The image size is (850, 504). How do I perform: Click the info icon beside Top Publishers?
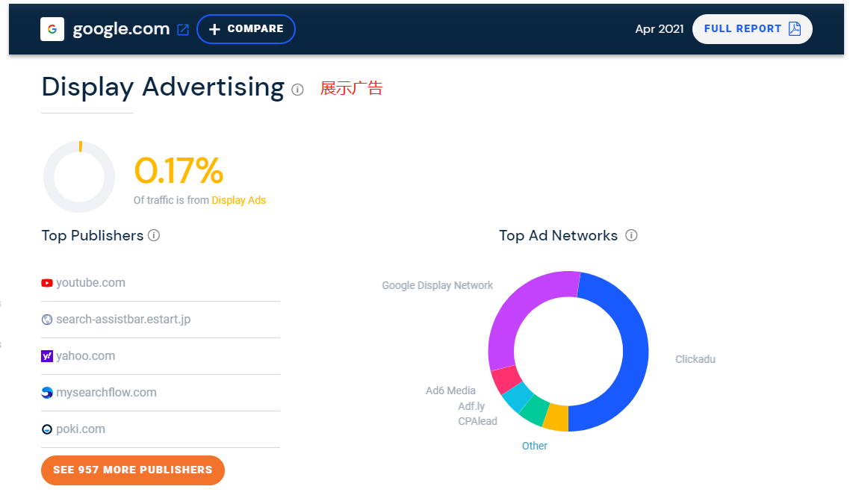[154, 235]
